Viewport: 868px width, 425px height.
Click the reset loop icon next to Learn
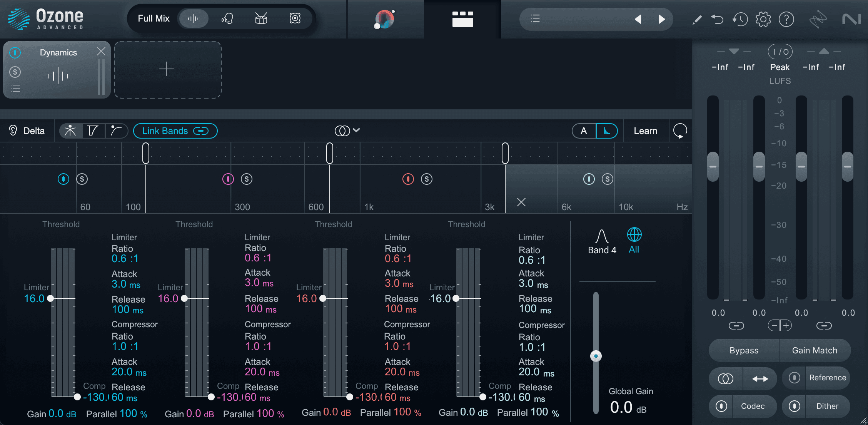tap(680, 131)
